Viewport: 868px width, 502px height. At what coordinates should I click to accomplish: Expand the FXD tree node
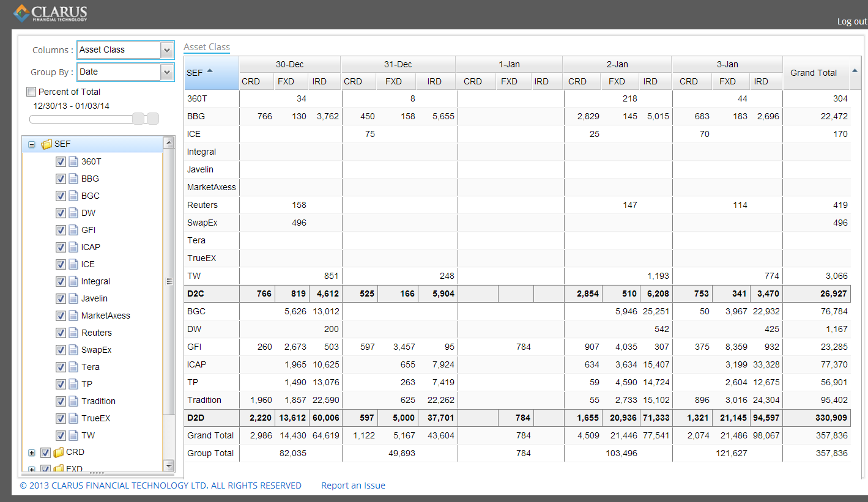click(32, 470)
